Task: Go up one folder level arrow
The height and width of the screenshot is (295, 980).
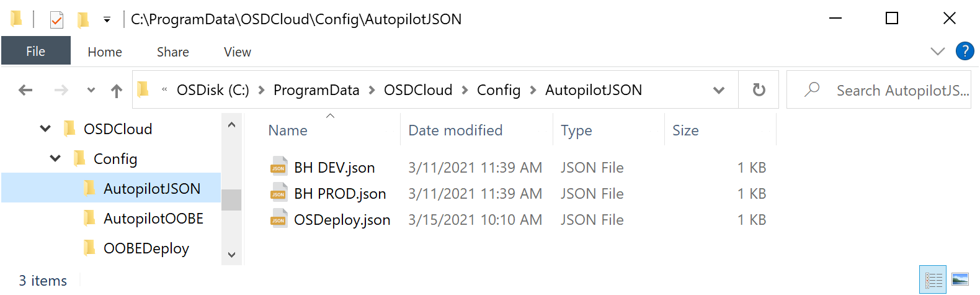Action: [x=117, y=91]
